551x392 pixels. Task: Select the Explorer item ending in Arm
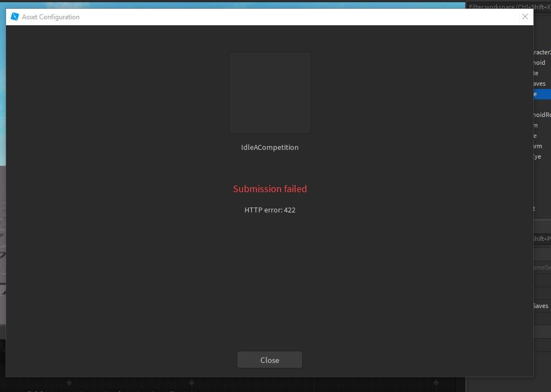(538, 146)
